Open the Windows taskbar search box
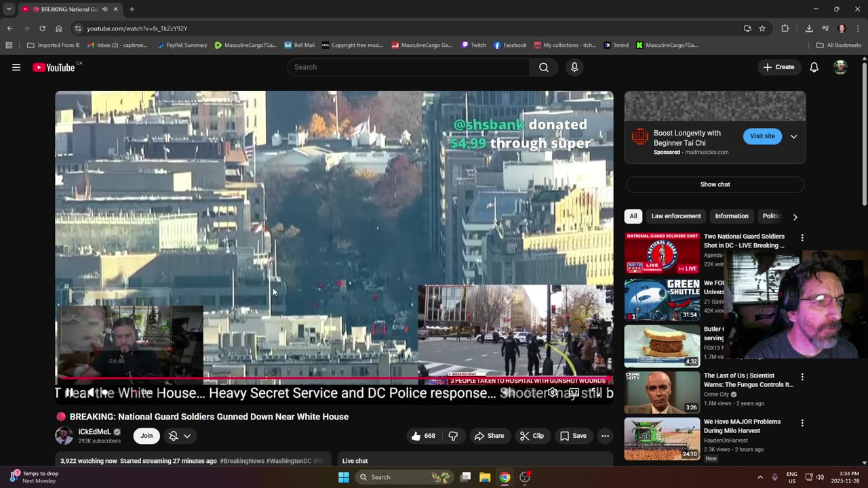 (406, 477)
